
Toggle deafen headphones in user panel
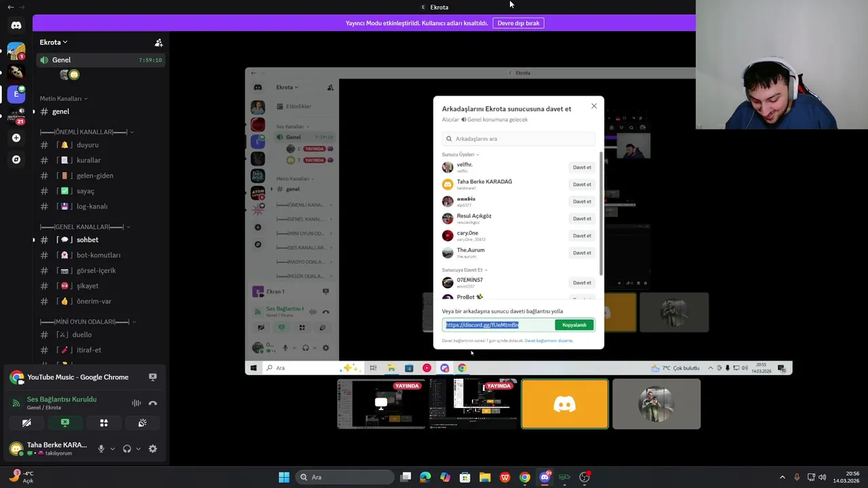(127, 449)
